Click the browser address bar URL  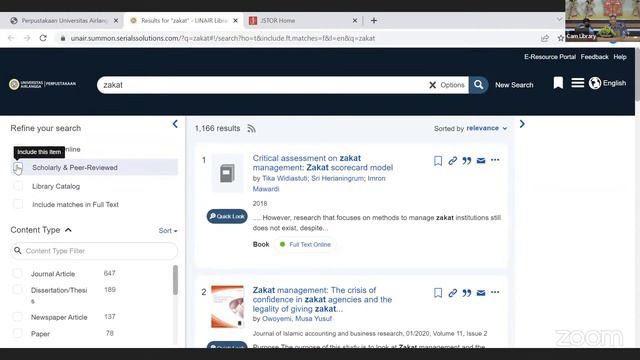[223, 38]
